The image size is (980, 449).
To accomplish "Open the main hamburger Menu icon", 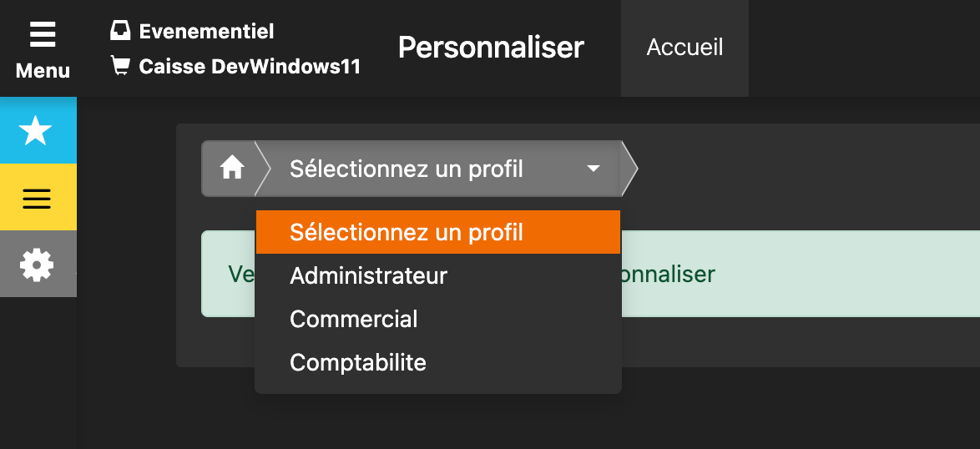I will pyautogui.click(x=43, y=34).
